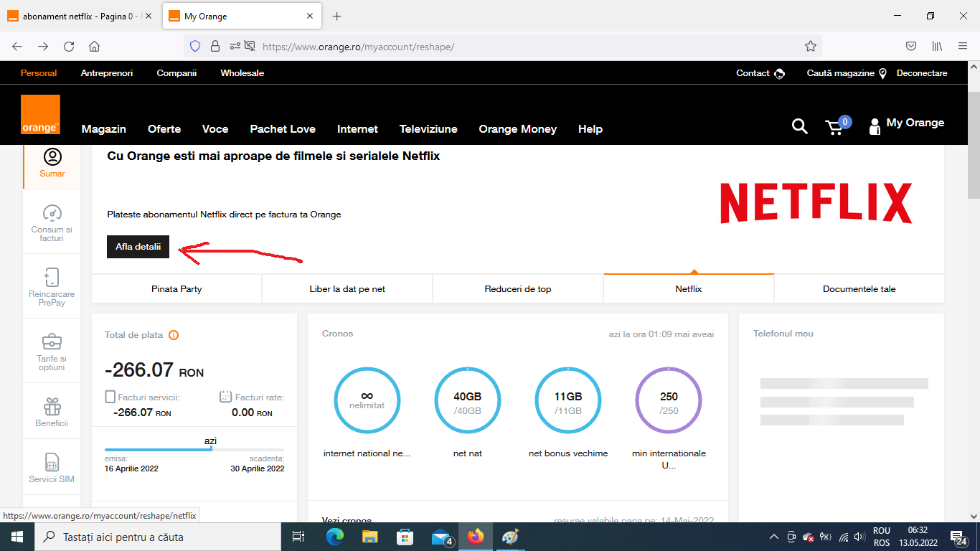Viewport: 980px width, 551px height.
Task: Select the nelimitat internet national gauge
Action: 367,400
